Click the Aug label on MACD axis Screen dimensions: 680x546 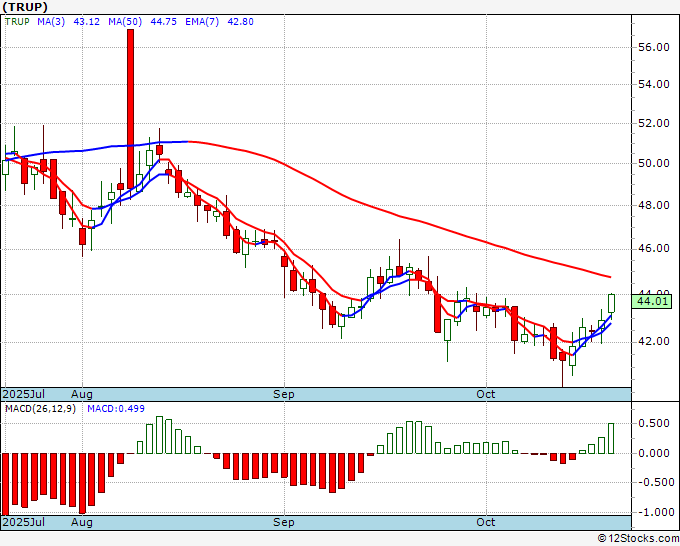82,522
